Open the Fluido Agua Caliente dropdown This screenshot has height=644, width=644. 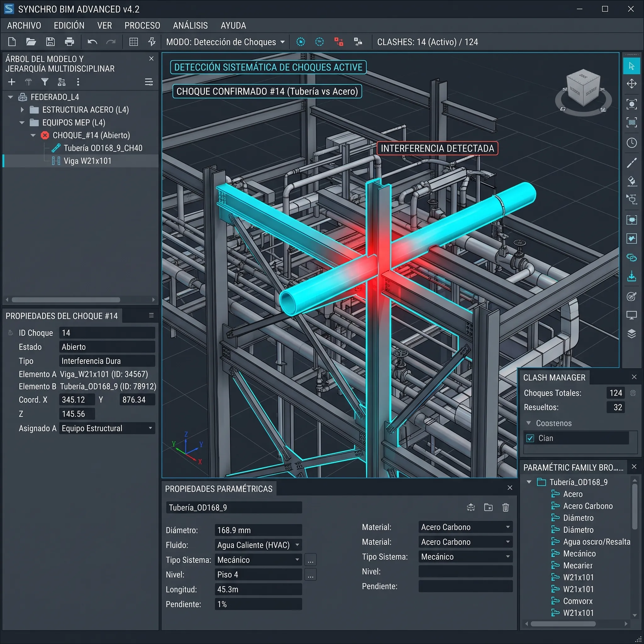point(258,545)
